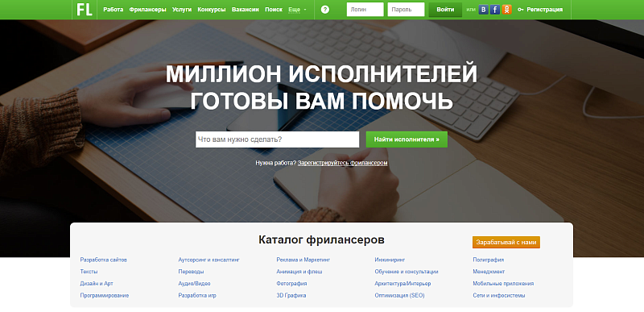Click the Войти button
Image resolution: width=644 pixels, height=312 pixels.
445,10
